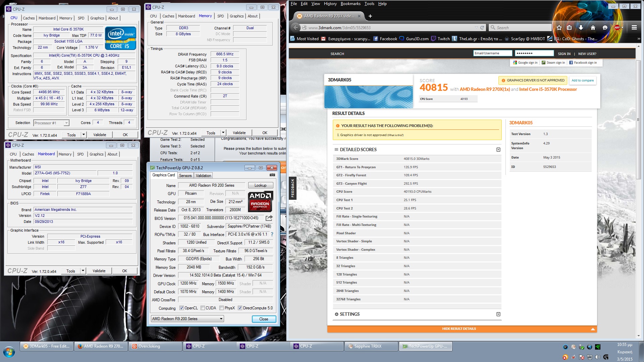Image resolution: width=644 pixels, height=362 pixels.
Task: Click the SIGN IN link on 3DMark
Action: (x=564, y=54)
